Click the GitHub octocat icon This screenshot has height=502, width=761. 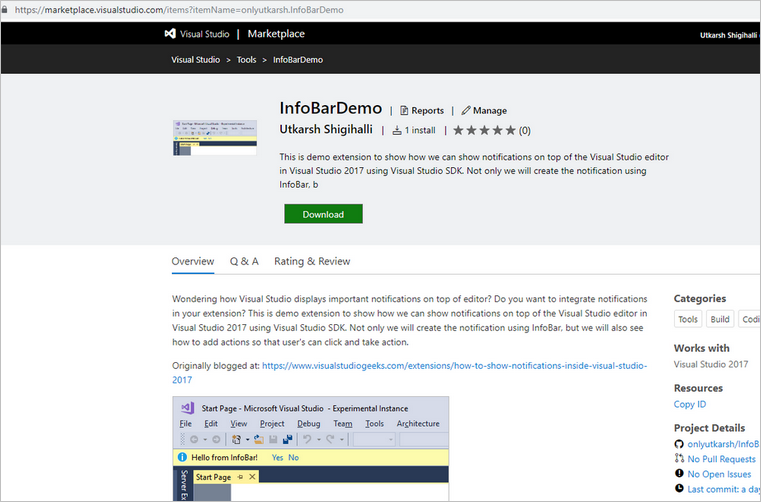coord(679,444)
